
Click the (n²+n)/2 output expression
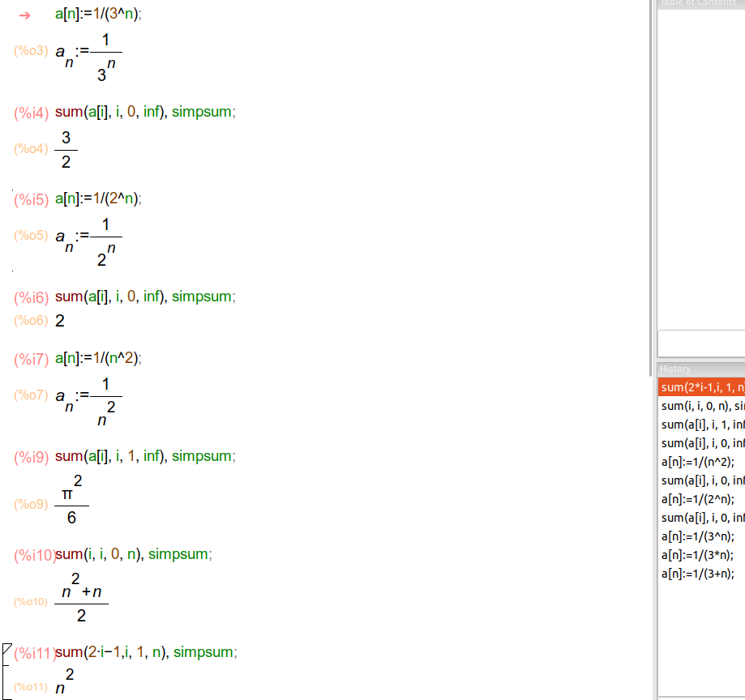(81, 602)
